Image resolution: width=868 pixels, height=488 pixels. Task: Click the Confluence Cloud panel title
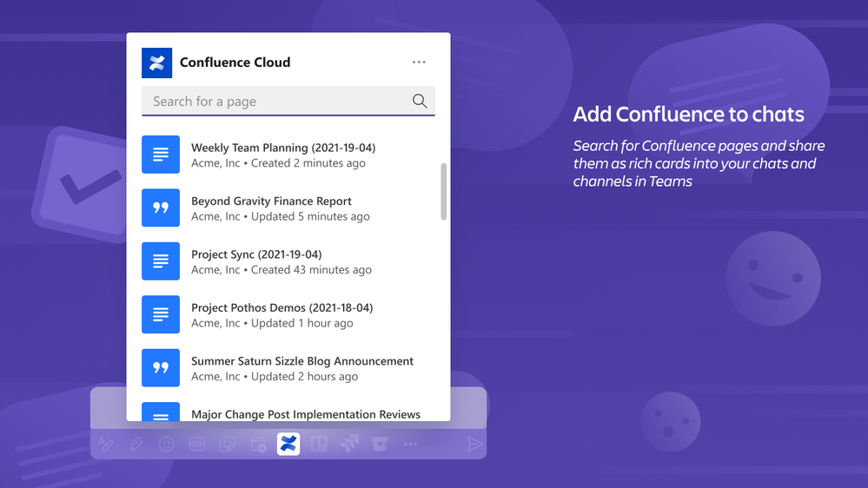[235, 62]
